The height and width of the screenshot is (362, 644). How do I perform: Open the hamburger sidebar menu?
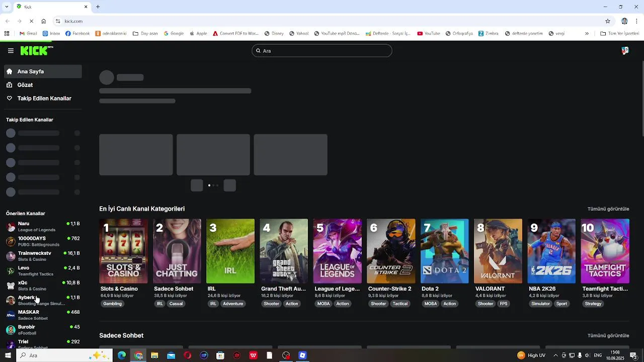click(x=11, y=51)
